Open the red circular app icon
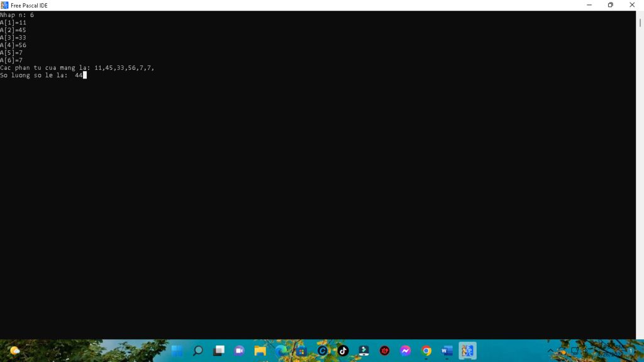 384,351
